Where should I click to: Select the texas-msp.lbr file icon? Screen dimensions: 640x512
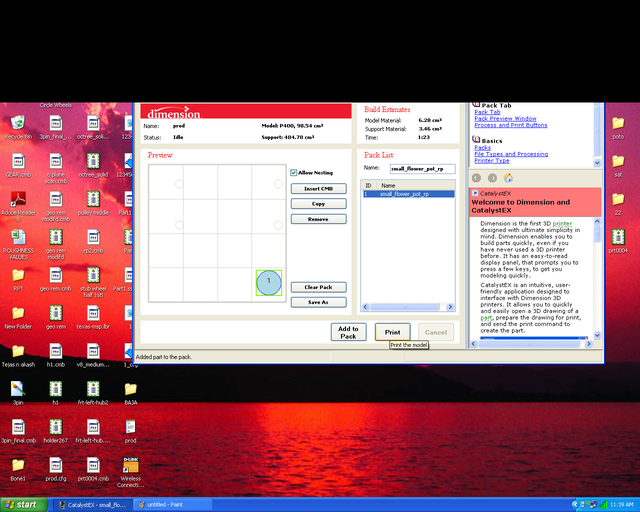[x=93, y=318]
